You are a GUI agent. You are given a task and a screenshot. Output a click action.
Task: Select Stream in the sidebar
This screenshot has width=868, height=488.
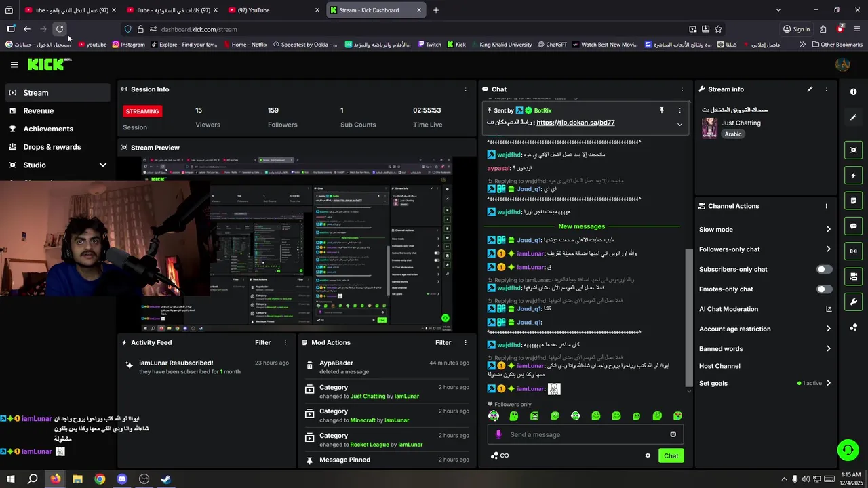[x=58, y=93]
